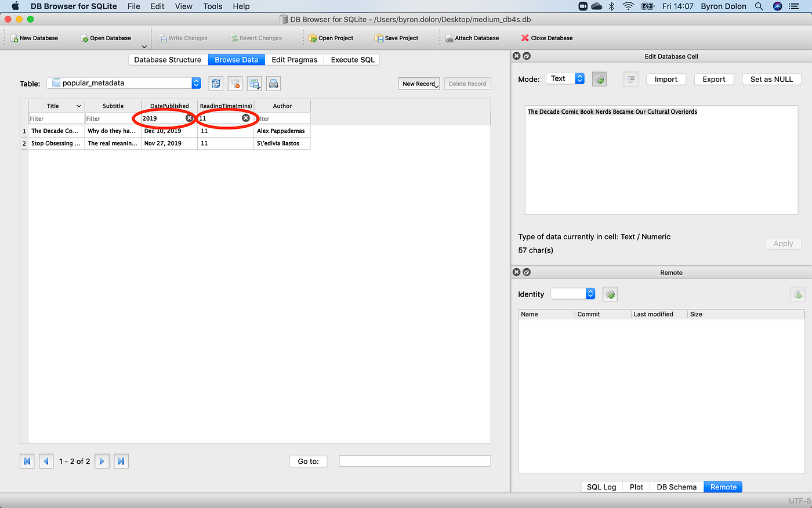Click the save table as icon

click(x=255, y=84)
